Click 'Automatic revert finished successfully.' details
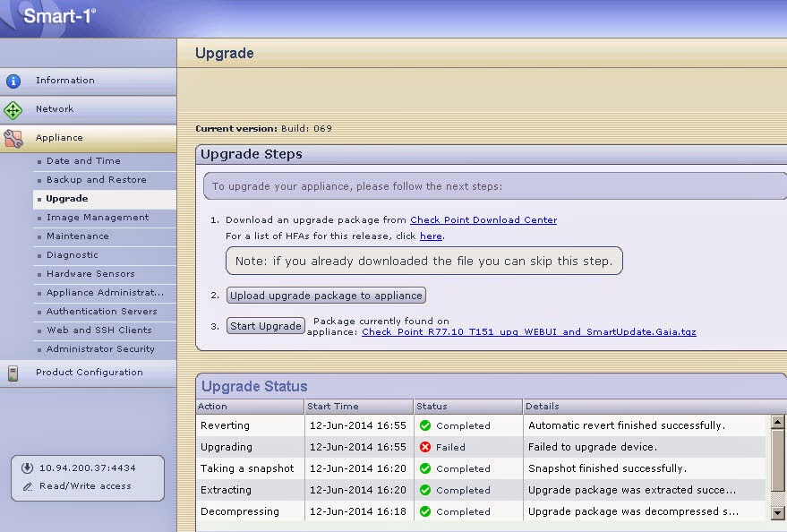 tap(627, 425)
